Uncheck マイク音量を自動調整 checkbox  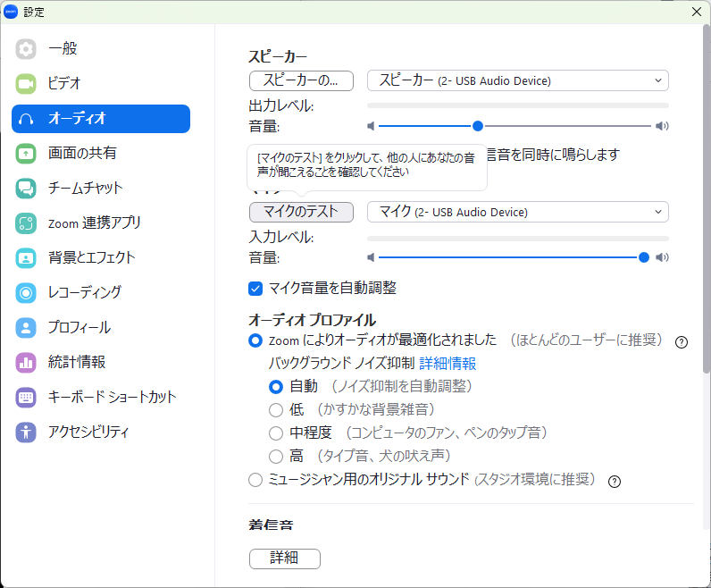point(255,289)
